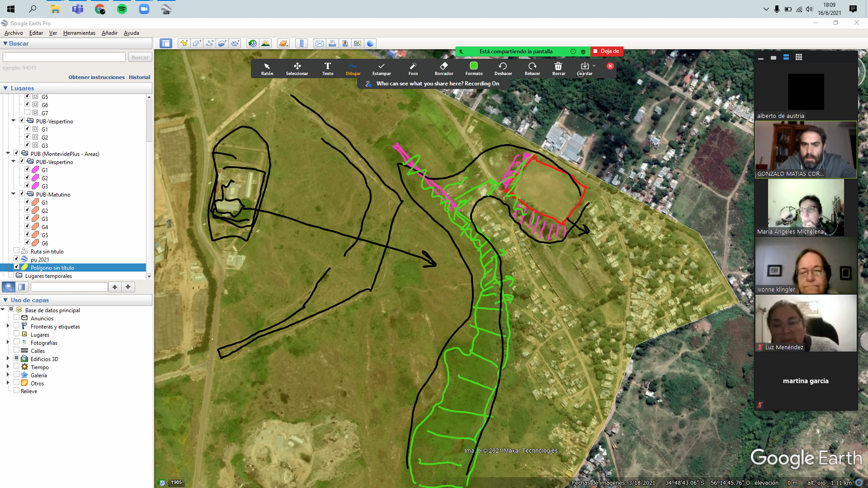Open historical imagery clock icon
Image resolution: width=868 pixels, height=488 pixels.
[x=253, y=43]
